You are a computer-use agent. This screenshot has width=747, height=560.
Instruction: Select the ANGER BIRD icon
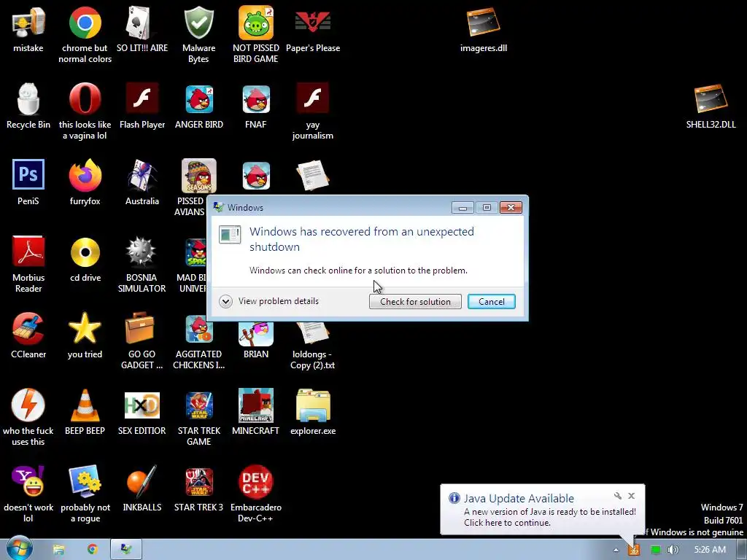(x=198, y=99)
